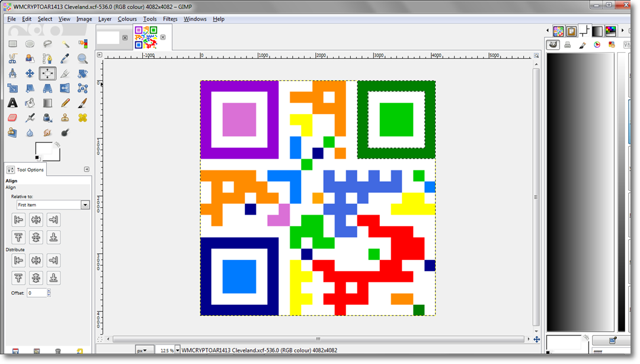Viewport: 640px width, 364px height.
Task: Pick the Shear tool
Action: pos(30,88)
